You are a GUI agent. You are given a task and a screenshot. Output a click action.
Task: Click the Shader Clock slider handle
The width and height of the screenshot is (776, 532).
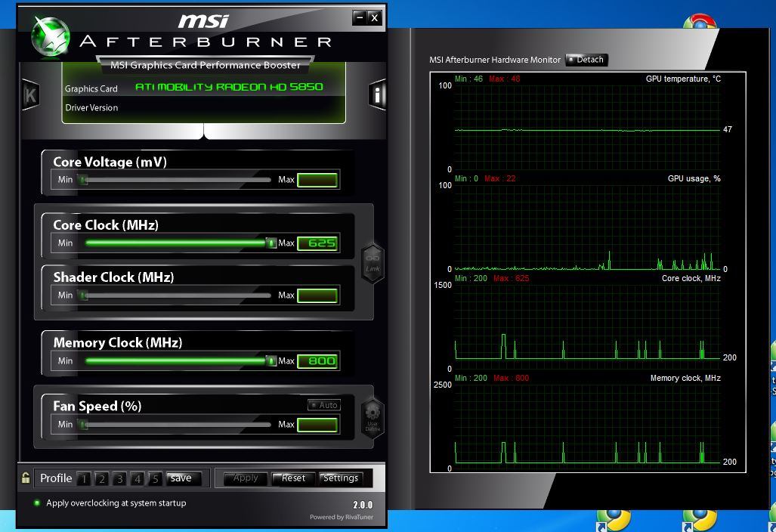point(84,295)
